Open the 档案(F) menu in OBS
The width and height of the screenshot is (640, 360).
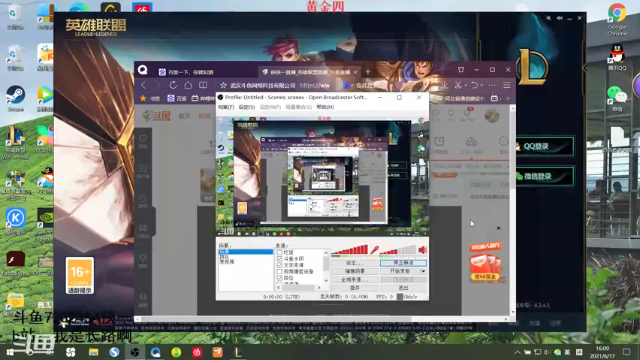tap(226, 107)
